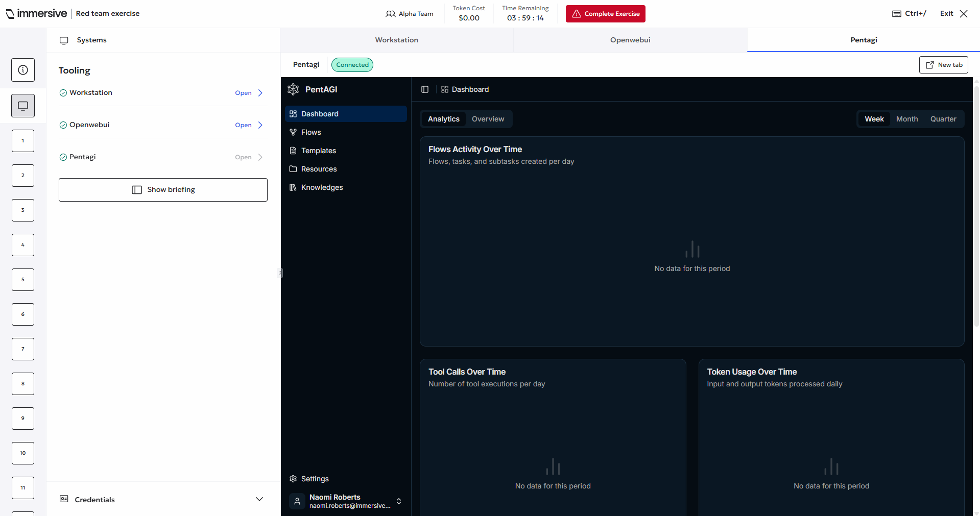This screenshot has height=516, width=980.
Task: Open Flows in PentAGI sidebar
Action: pyautogui.click(x=346, y=132)
